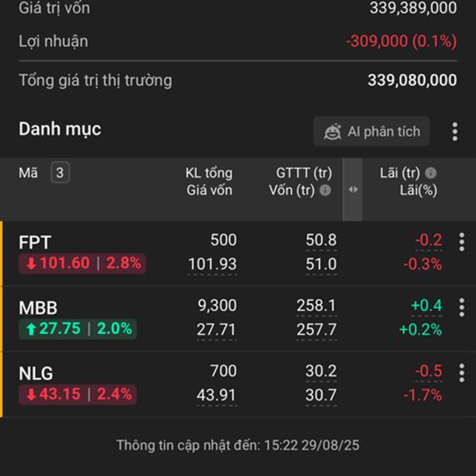Open the Danh mục three-dot options menu

click(x=455, y=132)
